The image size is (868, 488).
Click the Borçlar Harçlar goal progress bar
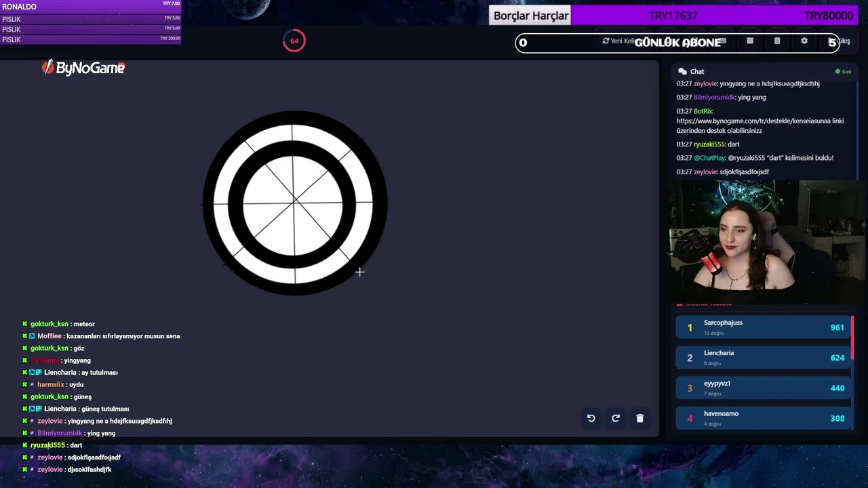[675, 16]
